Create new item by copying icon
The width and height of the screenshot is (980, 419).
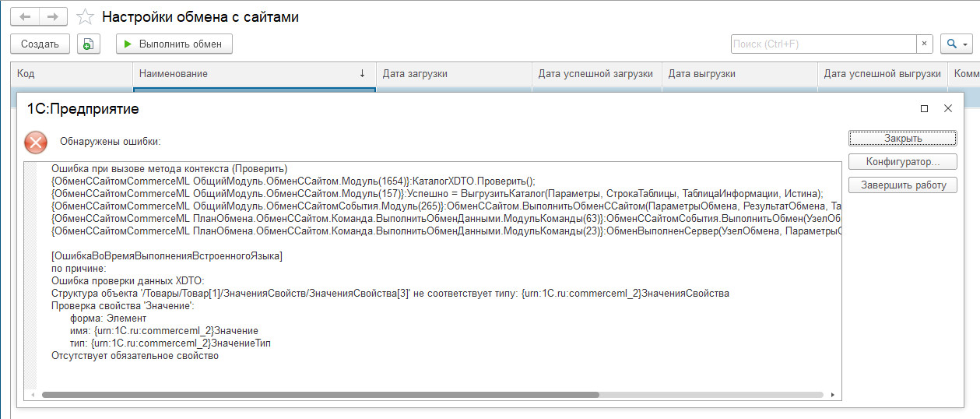point(89,44)
